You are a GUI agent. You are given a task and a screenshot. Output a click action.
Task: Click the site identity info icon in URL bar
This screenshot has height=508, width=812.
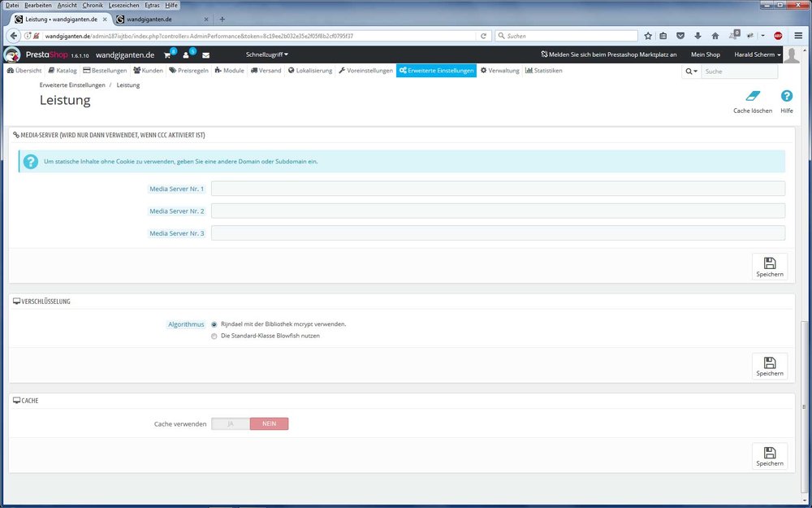(28, 36)
